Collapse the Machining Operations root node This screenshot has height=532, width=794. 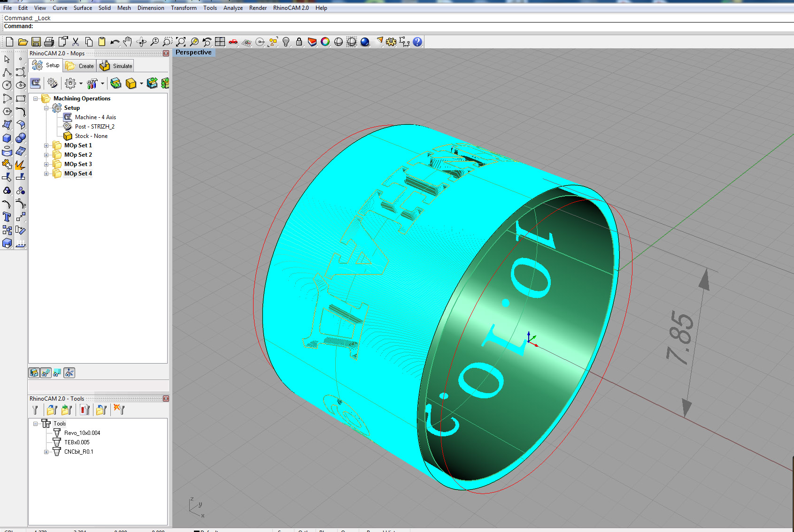pyautogui.click(x=35, y=99)
